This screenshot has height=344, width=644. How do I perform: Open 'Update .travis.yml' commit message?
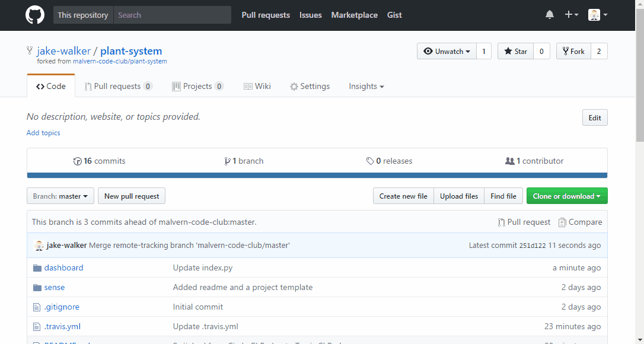click(205, 327)
